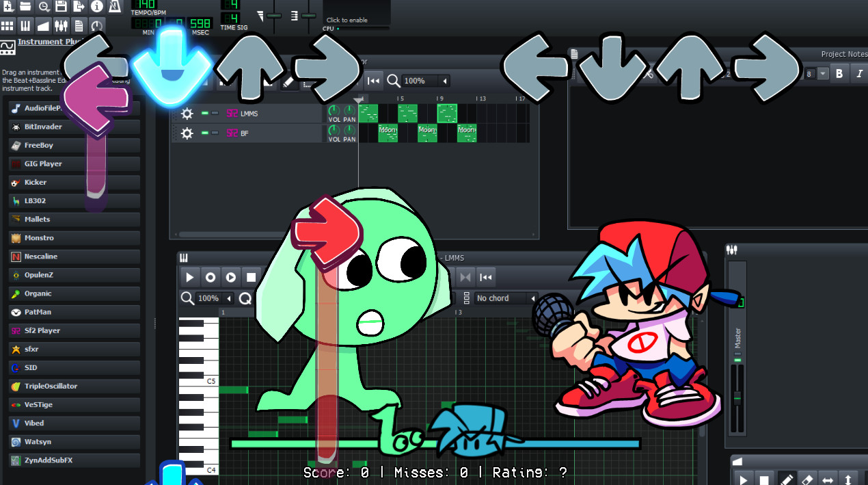Screen dimensions: 868x485
Task: Show the Piano Roll via keyboard icon
Action: (25, 26)
